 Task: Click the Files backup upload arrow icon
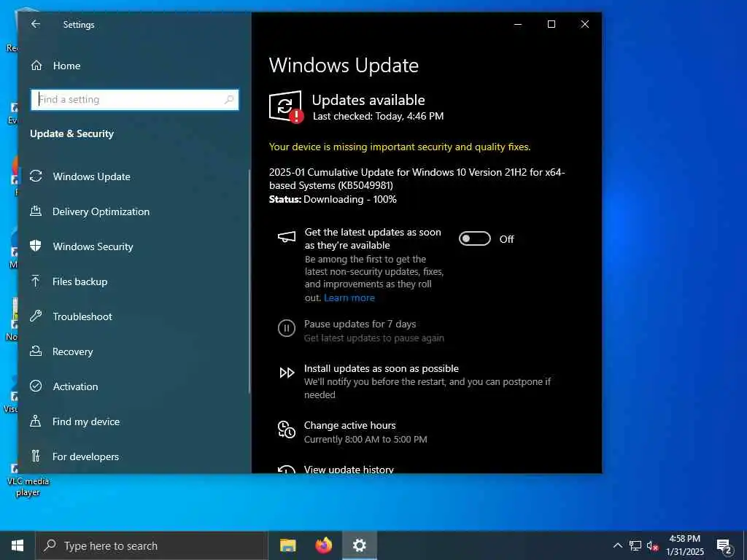[x=36, y=281]
